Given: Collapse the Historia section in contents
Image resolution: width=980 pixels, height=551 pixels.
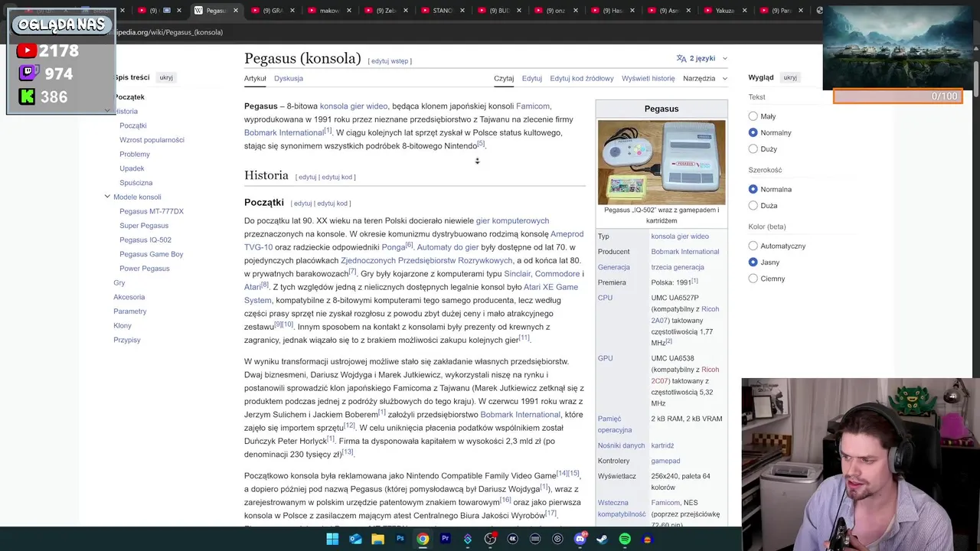Looking at the screenshot, I should 107,111.
